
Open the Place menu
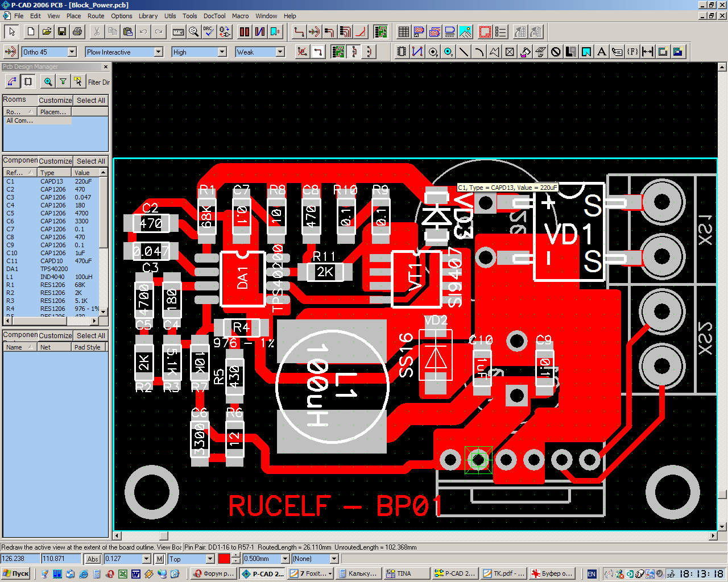(x=73, y=16)
